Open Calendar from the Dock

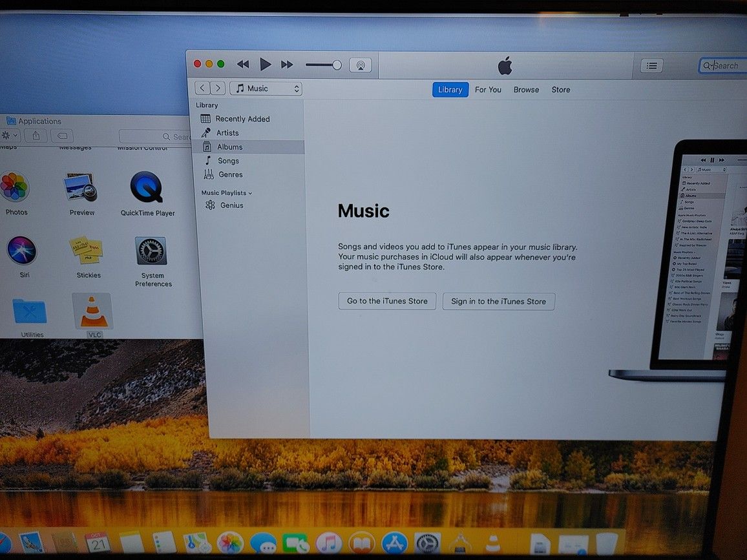point(98,543)
